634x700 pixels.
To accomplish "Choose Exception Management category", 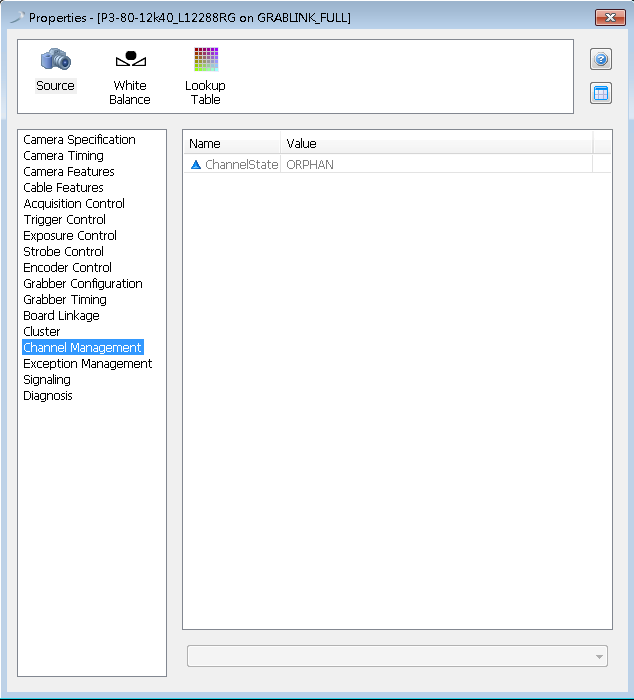I will pyautogui.click(x=88, y=364).
